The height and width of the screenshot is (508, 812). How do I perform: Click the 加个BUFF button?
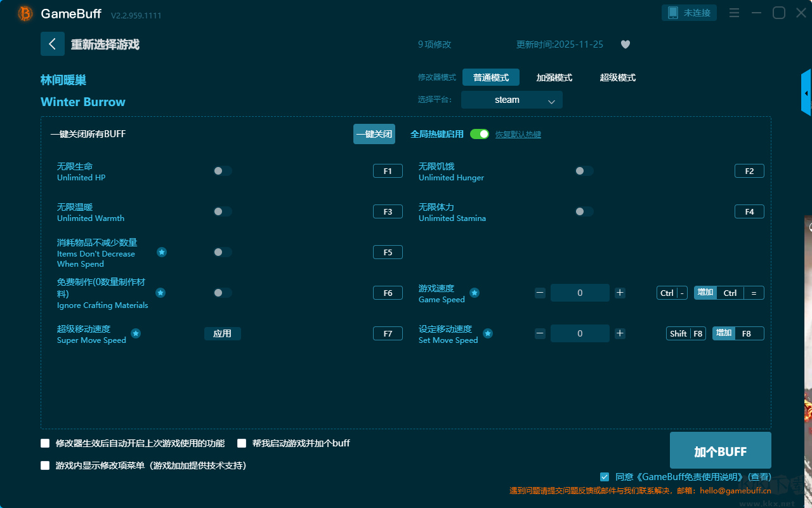720,451
